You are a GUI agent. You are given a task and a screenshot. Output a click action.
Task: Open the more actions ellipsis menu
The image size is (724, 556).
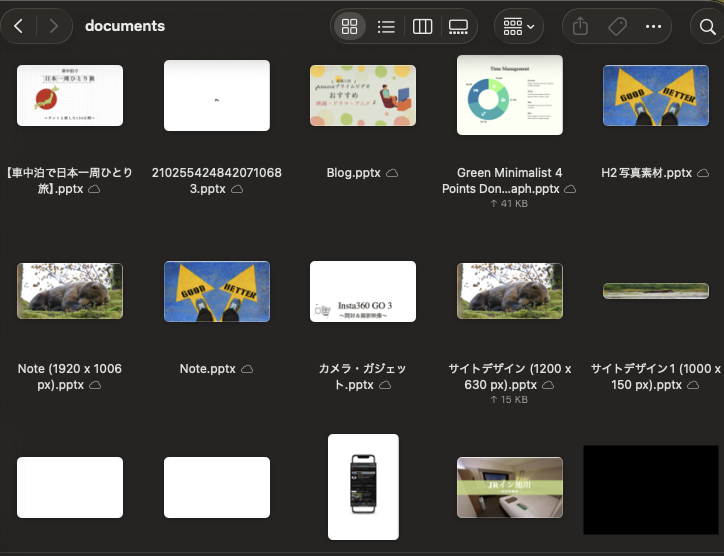[x=653, y=26]
